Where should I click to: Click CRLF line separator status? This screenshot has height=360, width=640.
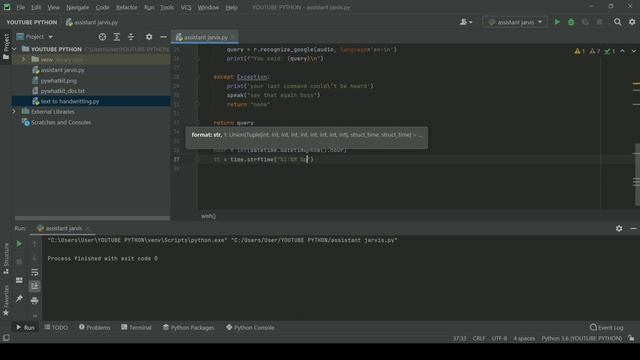(x=479, y=338)
